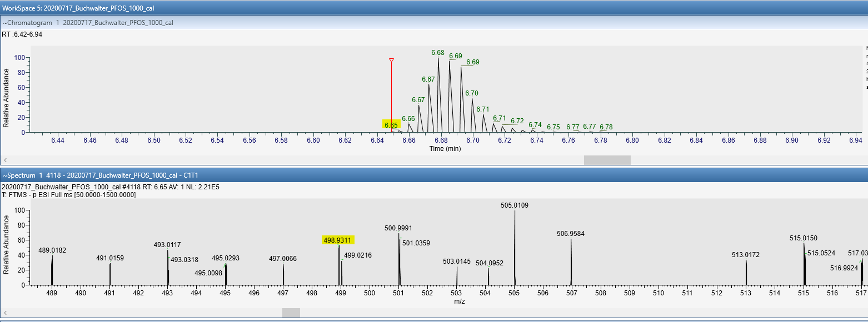
Task: Click the spectrum scrollbar's left arrow
Action: click(6, 313)
